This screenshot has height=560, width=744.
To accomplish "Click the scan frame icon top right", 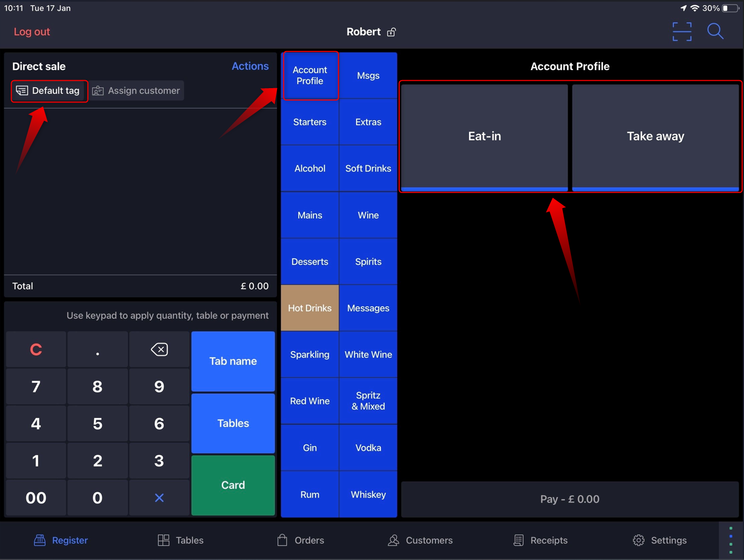I will click(x=682, y=31).
